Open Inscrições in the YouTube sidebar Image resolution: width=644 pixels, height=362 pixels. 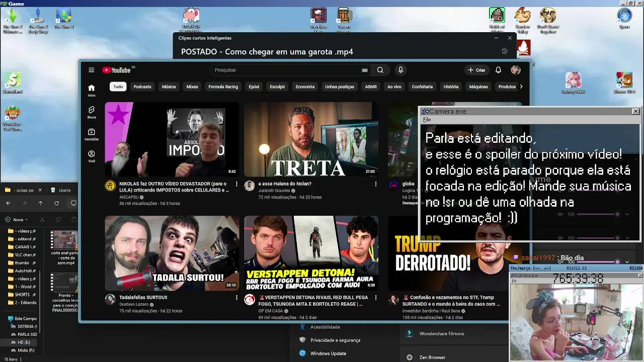point(92,134)
